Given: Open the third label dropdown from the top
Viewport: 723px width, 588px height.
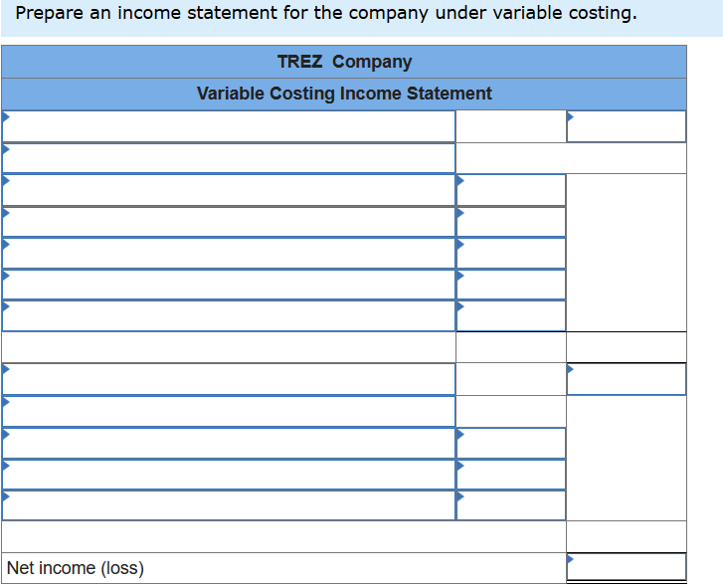Looking at the screenshot, I should click(x=229, y=190).
